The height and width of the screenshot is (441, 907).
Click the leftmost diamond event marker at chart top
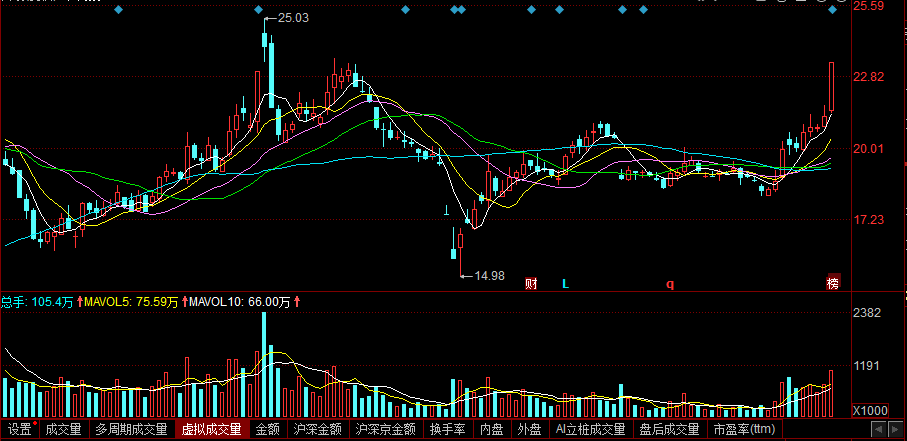coord(119,10)
